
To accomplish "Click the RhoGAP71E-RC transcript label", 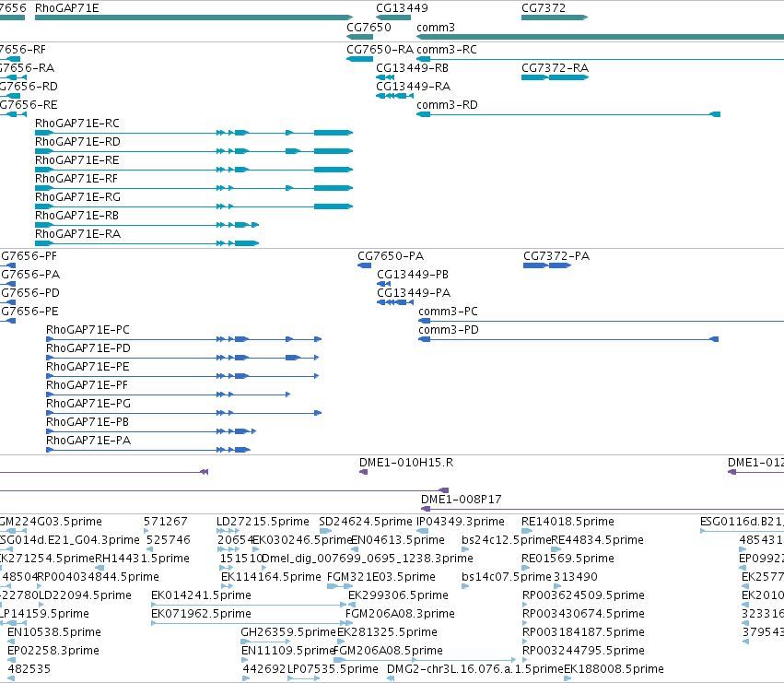I will [77, 124].
